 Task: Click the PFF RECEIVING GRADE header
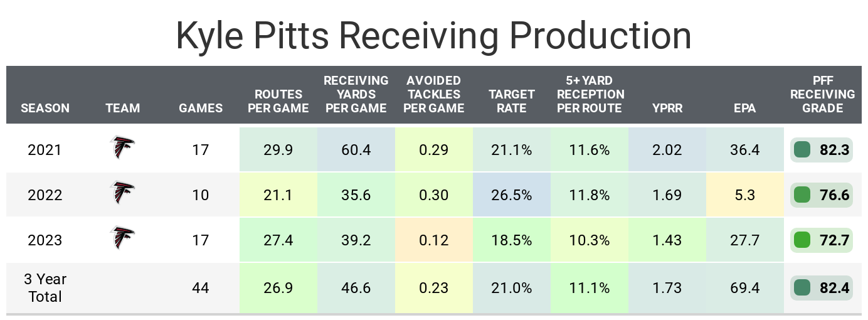822,94
